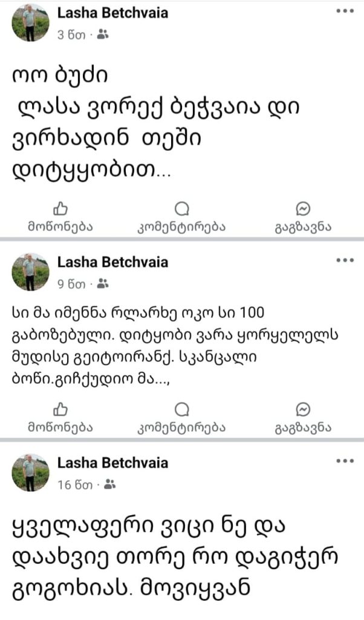
Task: Click audience friends icon on 9 წთ post
Action: click(x=102, y=283)
